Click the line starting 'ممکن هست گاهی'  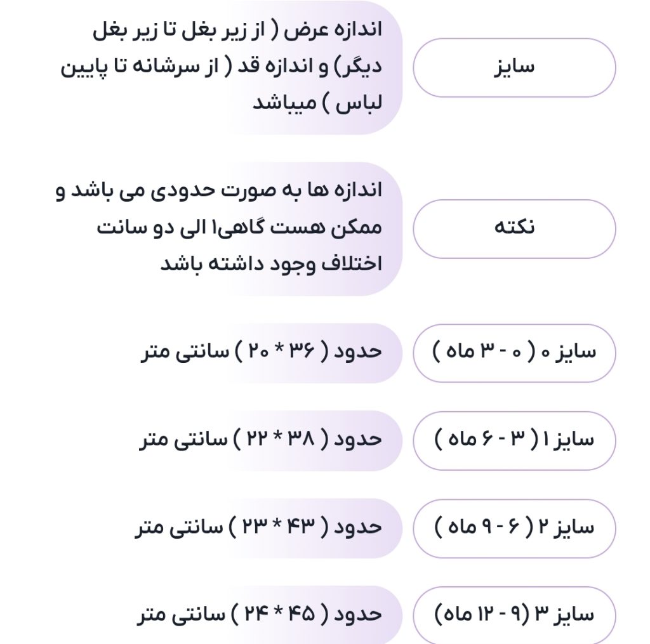tap(239, 228)
